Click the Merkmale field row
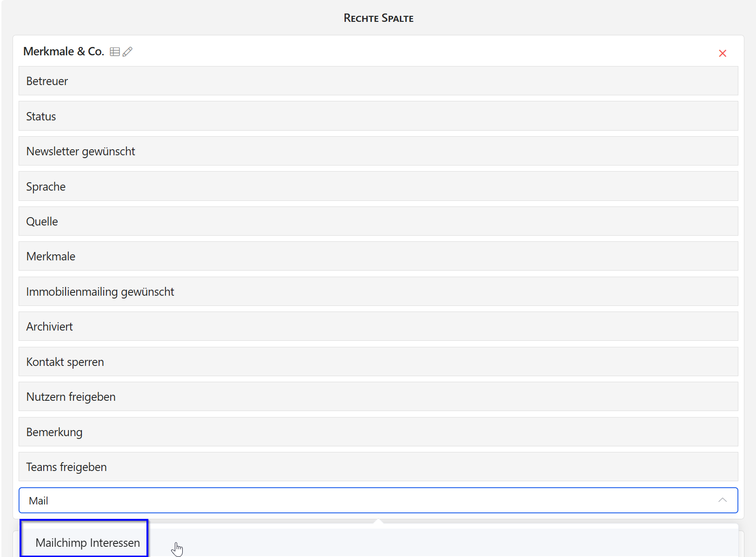 tap(378, 256)
